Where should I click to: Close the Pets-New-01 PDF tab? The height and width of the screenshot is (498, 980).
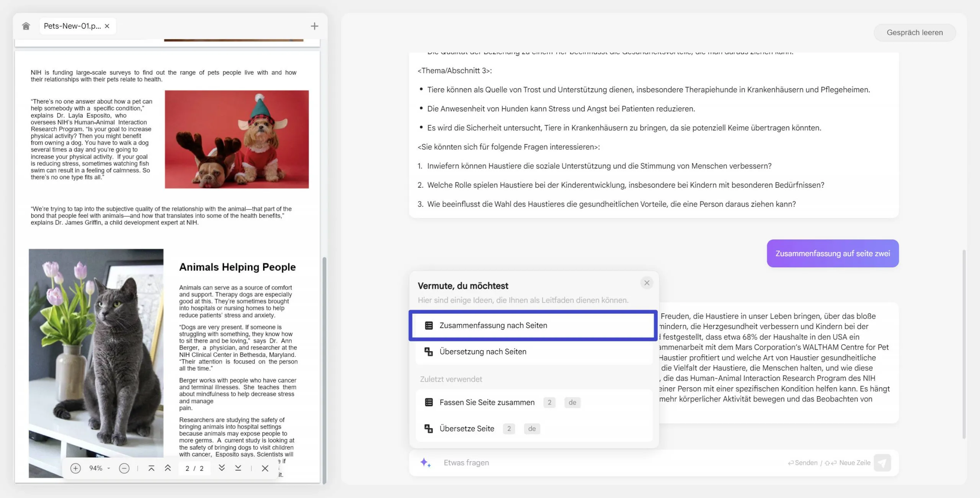point(107,26)
